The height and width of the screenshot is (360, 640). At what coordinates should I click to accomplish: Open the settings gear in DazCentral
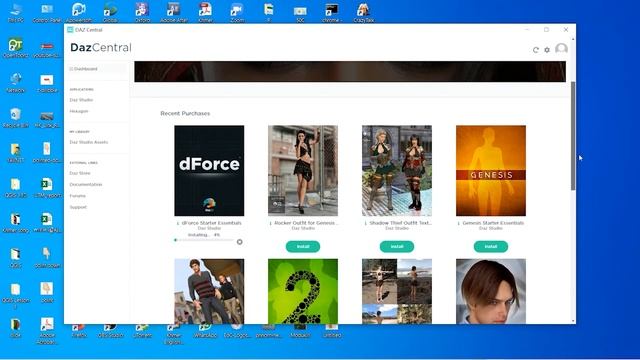pyautogui.click(x=547, y=50)
